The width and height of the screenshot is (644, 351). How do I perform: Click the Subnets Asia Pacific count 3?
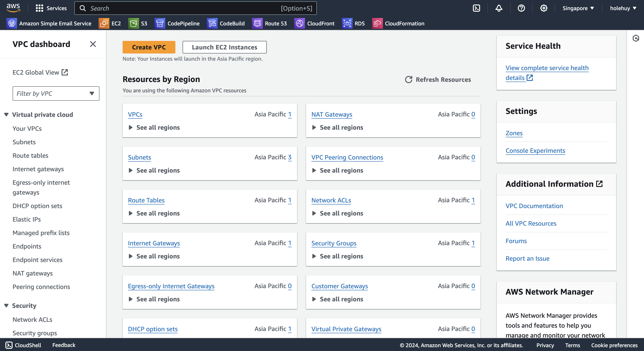coord(289,157)
